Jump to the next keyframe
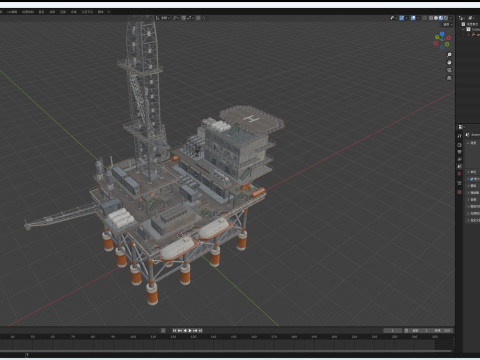480x360 pixels. click(195, 331)
